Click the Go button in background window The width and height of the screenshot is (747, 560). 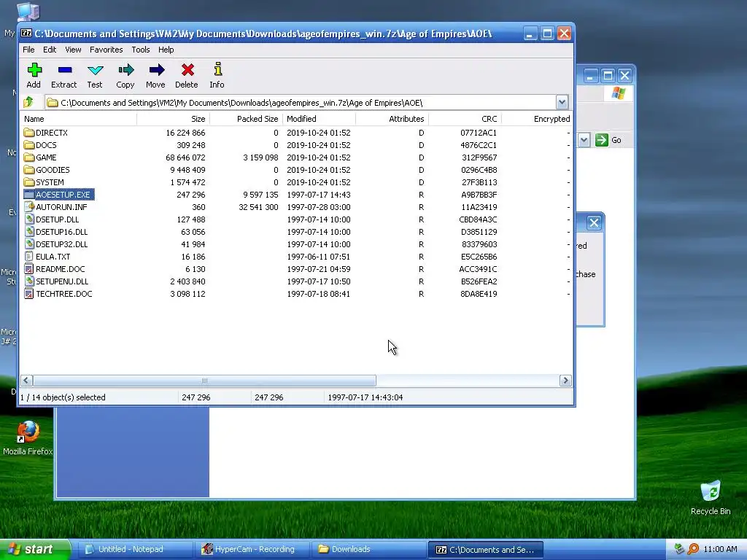click(x=608, y=140)
